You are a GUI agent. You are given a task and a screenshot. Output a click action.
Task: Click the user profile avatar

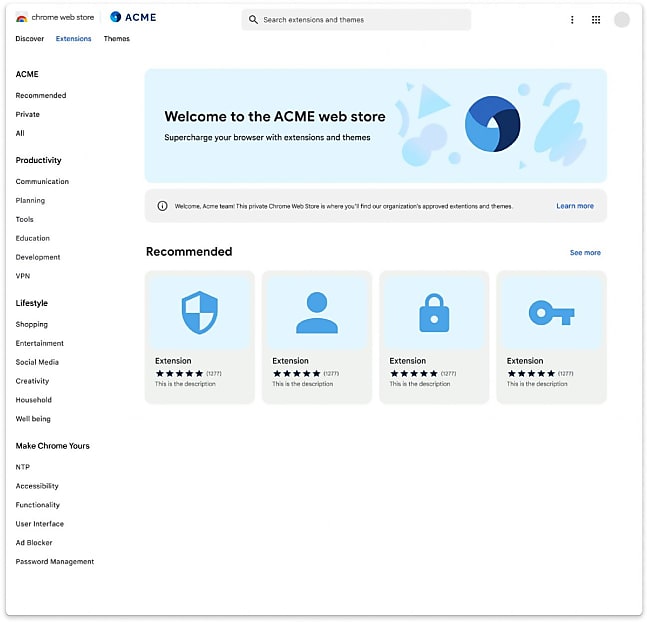[x=621, y=19]
